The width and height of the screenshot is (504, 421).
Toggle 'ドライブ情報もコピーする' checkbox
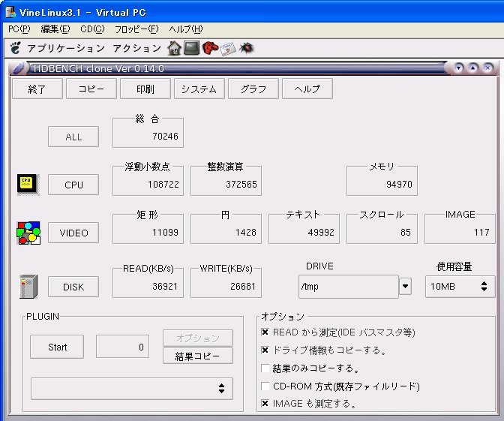265,350
